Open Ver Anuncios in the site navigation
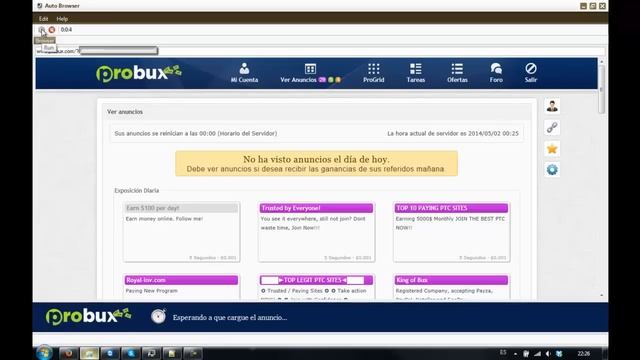The width and height of the screenshot is (640, 360). tap(310, 73)
